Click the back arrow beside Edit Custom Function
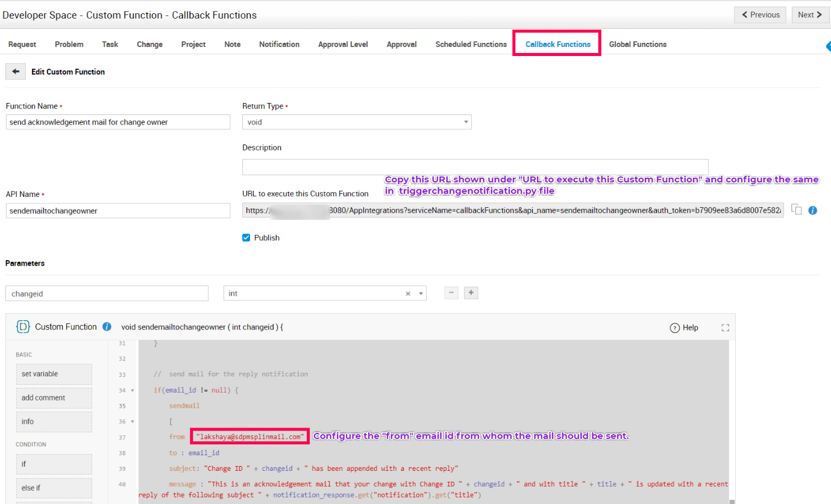 click(16, 72)
